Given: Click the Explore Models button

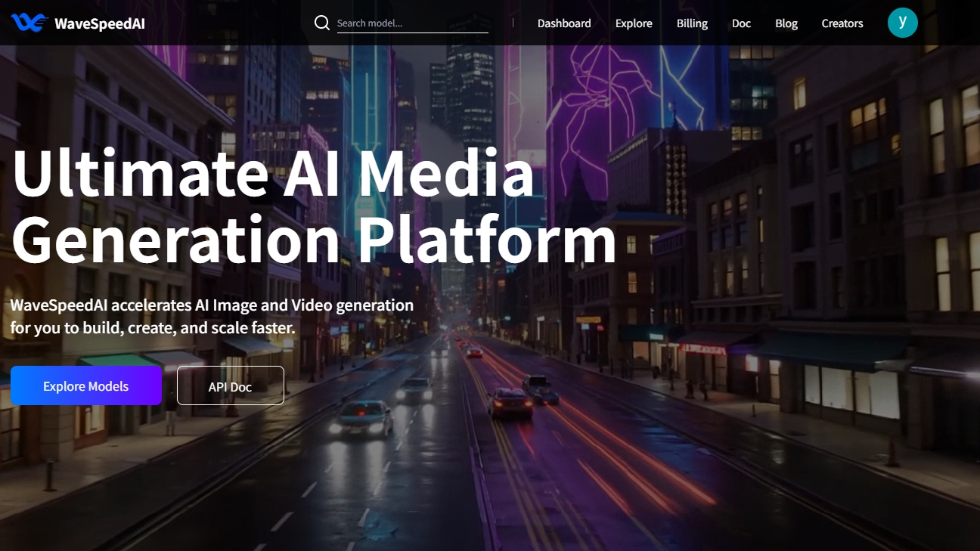Looking at the screenshot, I should pyautogui.click(x=86, y=385).
